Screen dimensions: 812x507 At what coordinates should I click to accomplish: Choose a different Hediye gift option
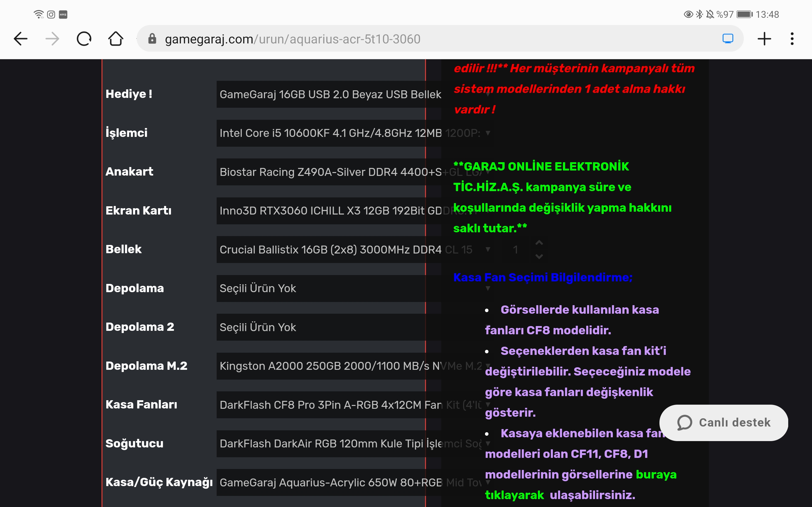(329, 94)
